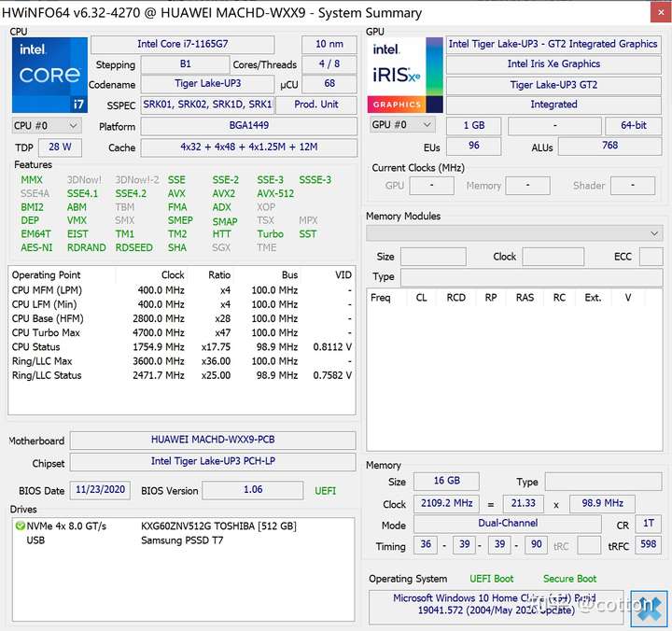Select the stepping value B1

coord(185,64)
